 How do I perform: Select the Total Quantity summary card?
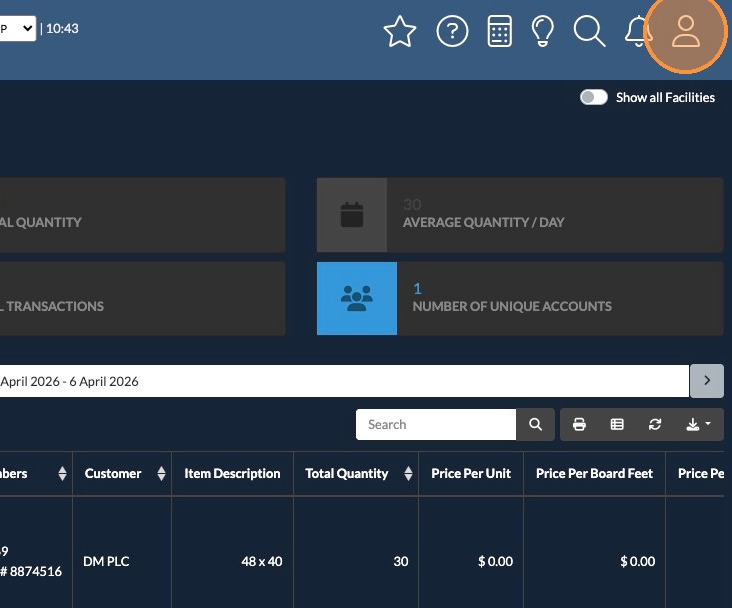point(142,215)
